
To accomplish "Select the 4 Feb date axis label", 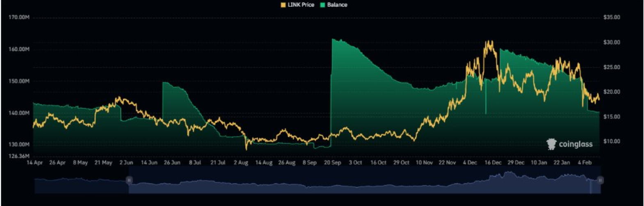I will [585, 163].
